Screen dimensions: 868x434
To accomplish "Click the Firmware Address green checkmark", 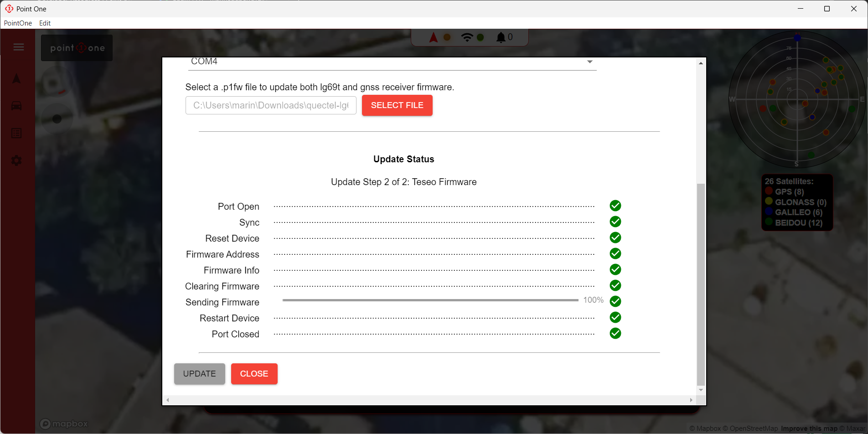I will (x=615, y=253).
